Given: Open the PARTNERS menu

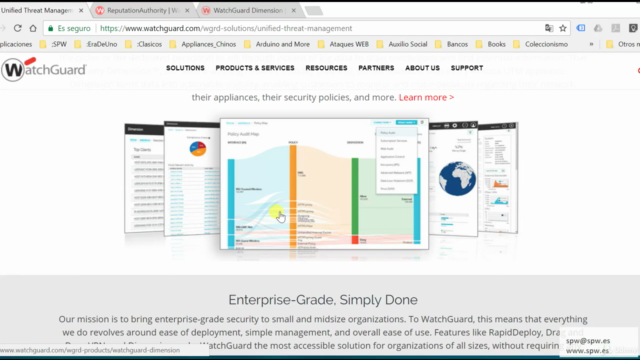Looking at the screenshot, I should 376,68.
